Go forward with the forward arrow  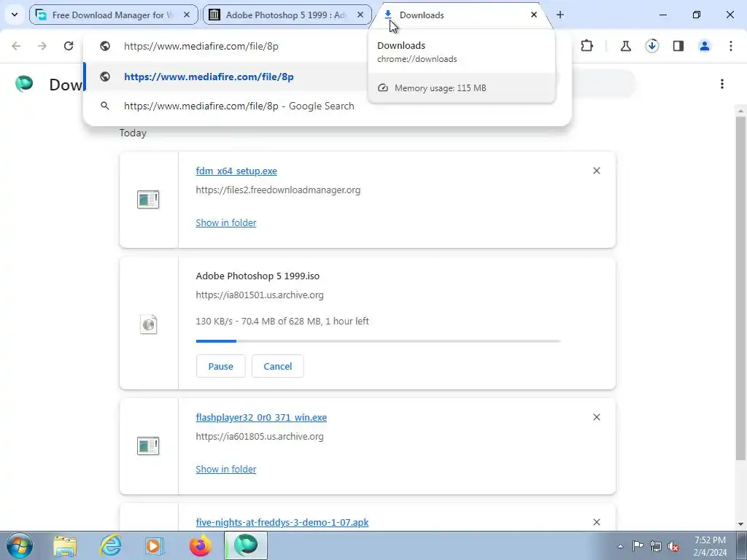coord(42,46)
